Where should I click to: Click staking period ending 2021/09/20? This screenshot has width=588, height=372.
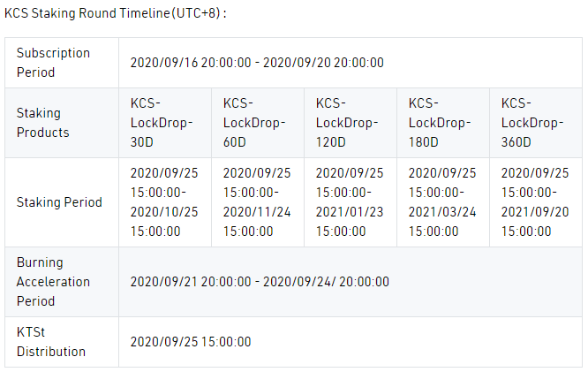point(535,202)
